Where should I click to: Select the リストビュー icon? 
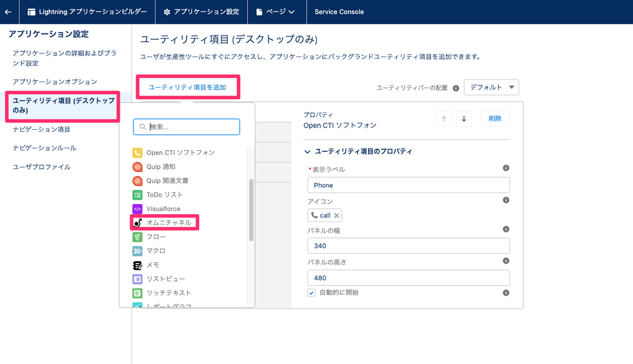coord(137,279)
